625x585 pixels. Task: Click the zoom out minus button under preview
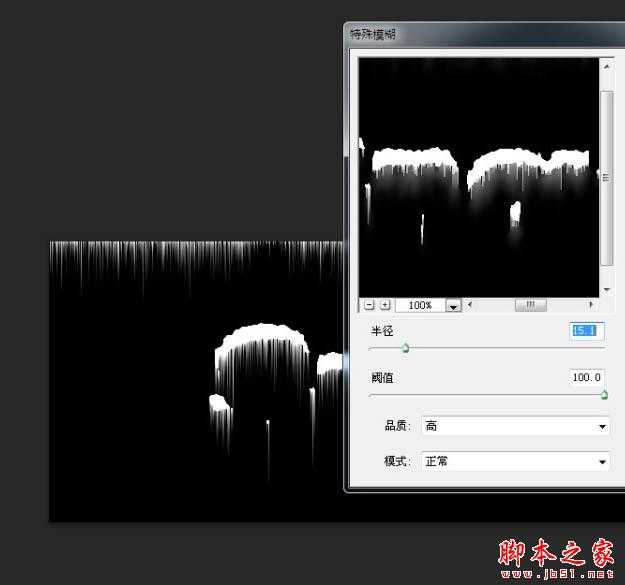[369, 305]
